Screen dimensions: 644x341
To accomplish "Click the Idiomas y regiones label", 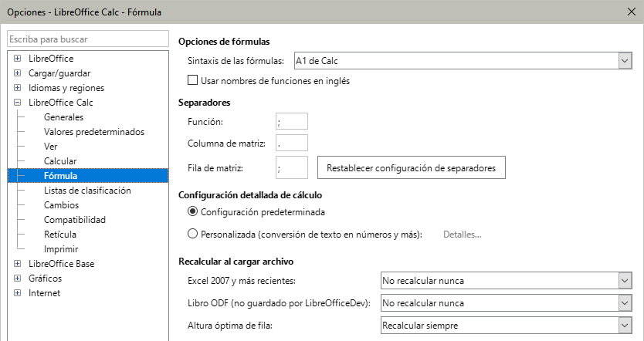I will 66,88.
